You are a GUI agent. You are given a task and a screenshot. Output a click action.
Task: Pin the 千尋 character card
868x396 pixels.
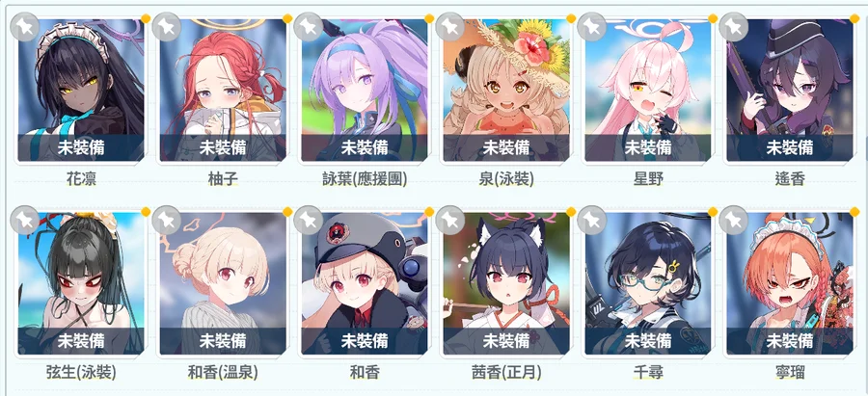tap(591, 220)
